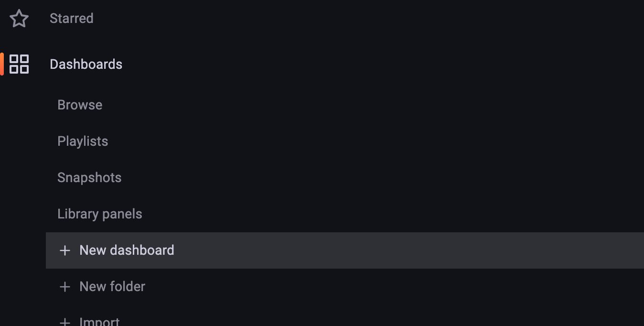
Task: Click the orange active marker beside Dashboards
Action: (2, 64)
